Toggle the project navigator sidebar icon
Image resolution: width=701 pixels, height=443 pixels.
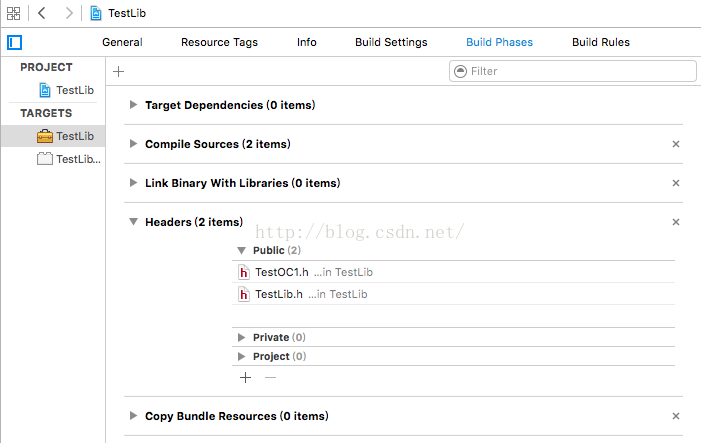(14, 42)
